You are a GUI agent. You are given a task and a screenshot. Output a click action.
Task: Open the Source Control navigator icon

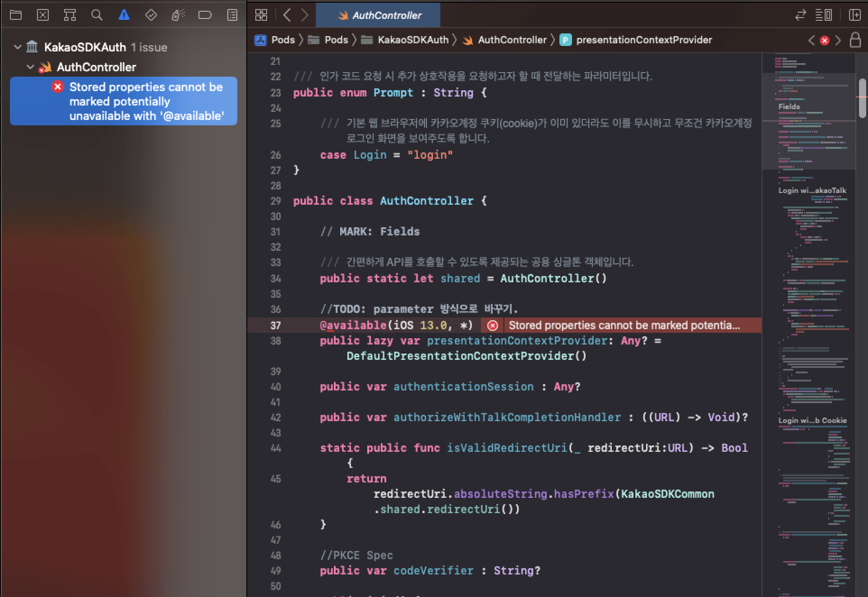point(43,15)
